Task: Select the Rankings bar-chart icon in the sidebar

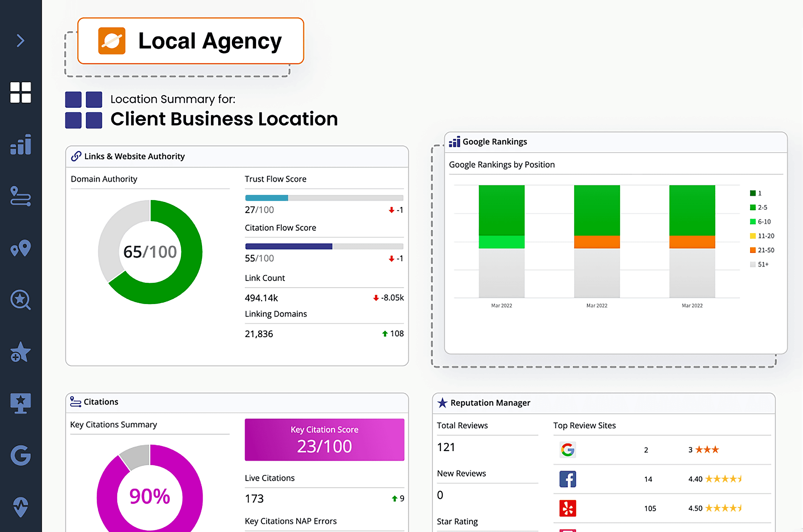Action: point(21,144)
